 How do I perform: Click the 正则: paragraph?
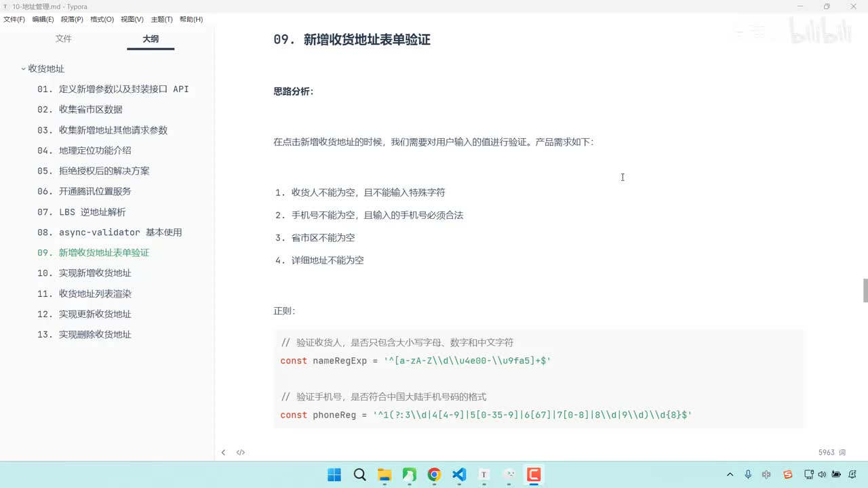click(x=284, y=311)
